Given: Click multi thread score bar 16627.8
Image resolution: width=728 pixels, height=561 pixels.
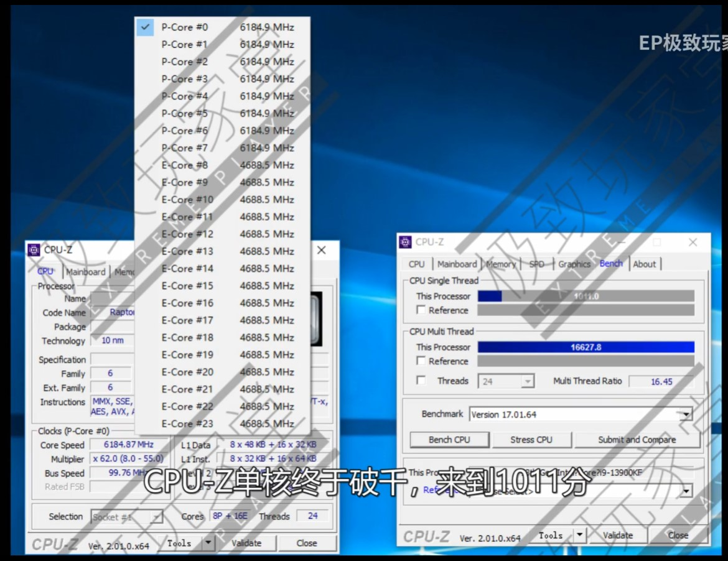Looking at the screenshot, I should tap(586, 347).
